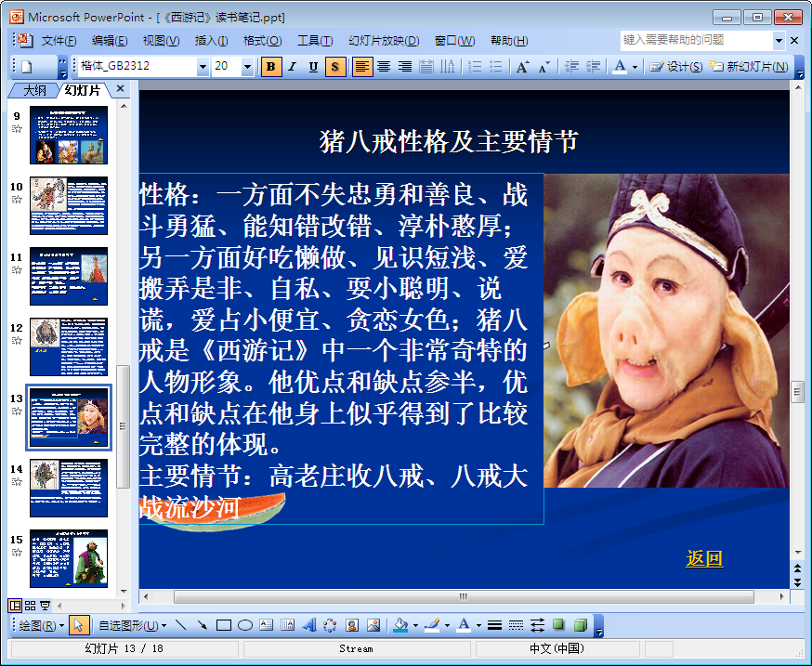Expand the toolbar font color dropdown arrow
812x666 pixels.
tap(635, 67)
